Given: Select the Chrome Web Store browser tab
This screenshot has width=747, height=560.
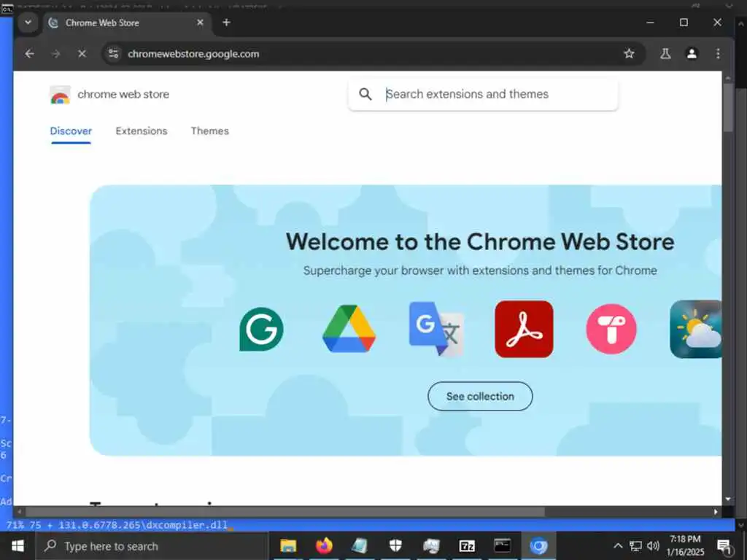Looking at the screenshot, I should point(128,23).
